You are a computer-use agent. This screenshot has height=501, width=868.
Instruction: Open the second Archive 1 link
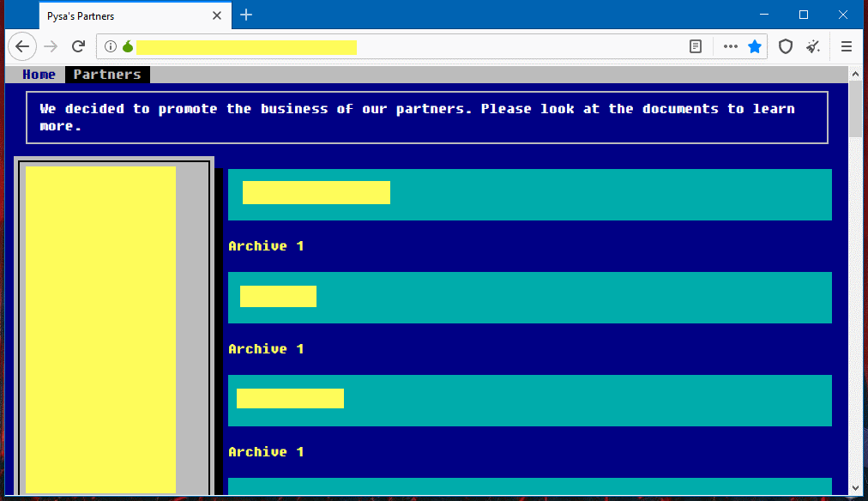(x=266, y=349)
